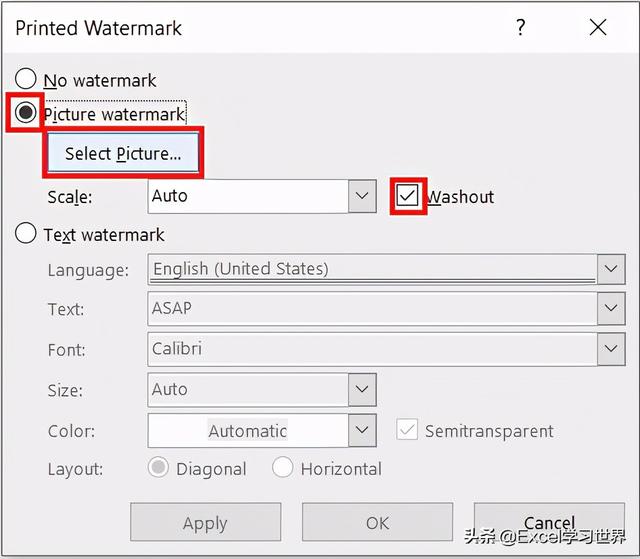The width and height of the screenshot is (640, 559).
Task: Select the Text watermark radio button
Action: pos(26,235)
